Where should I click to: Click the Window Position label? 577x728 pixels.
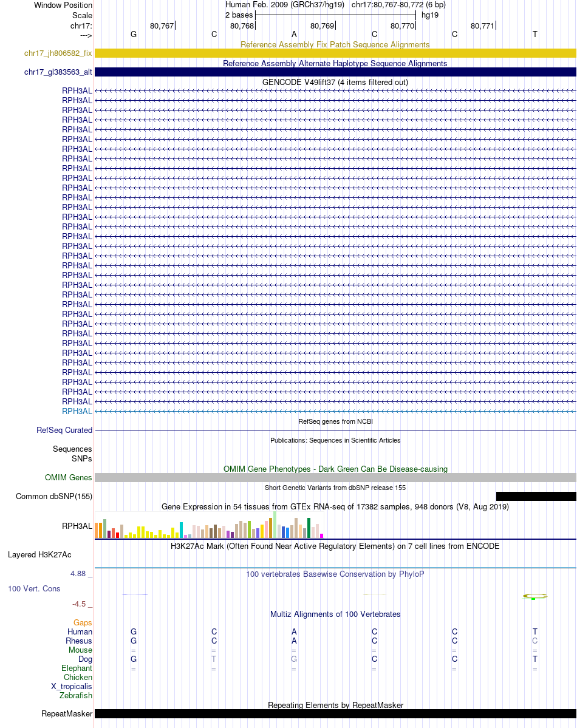(63, 5)
